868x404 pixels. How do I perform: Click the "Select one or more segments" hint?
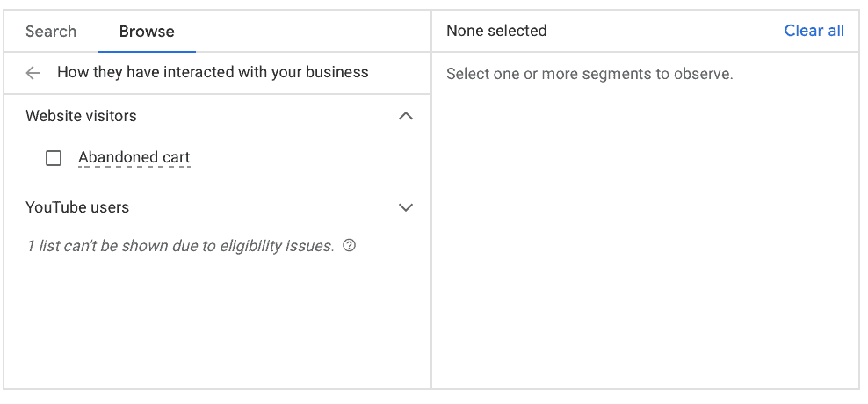click(590, 75)
